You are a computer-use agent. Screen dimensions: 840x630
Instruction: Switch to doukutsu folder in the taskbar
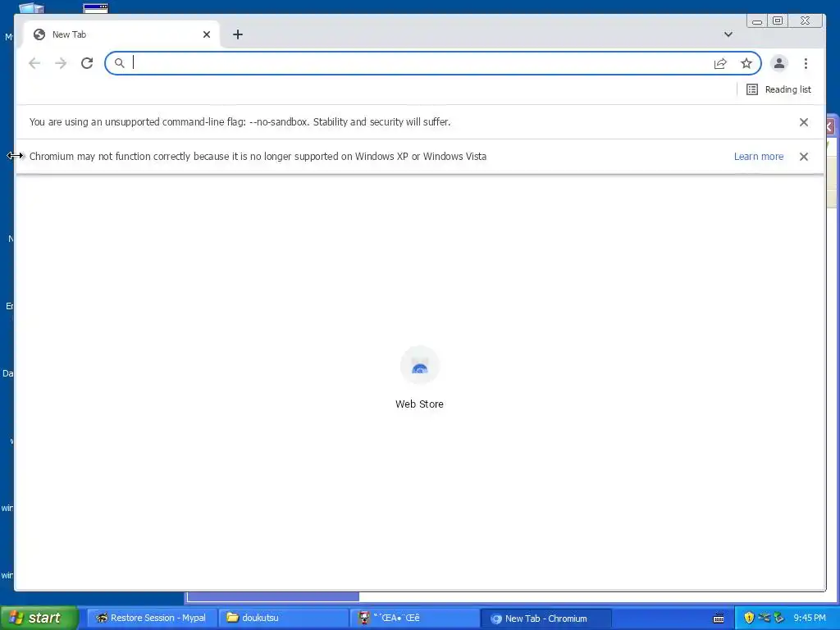coord(283,618)
